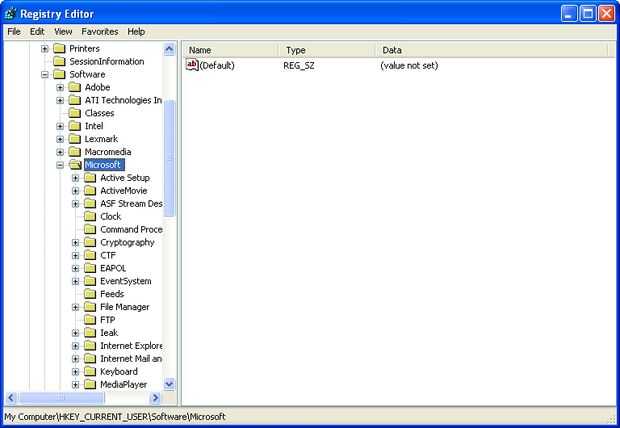Click the (Default) string value icon
620x428 pixels.
coord(192,65)
